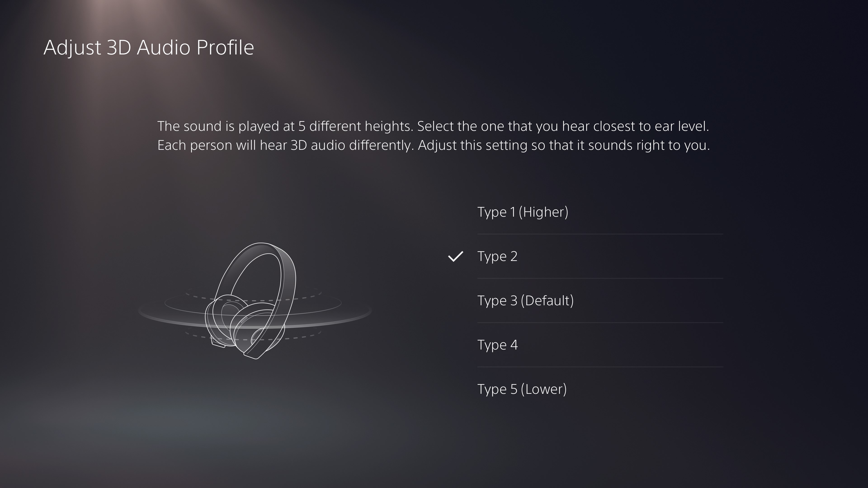Click the "(Lower)" label text

coord(544,389)
